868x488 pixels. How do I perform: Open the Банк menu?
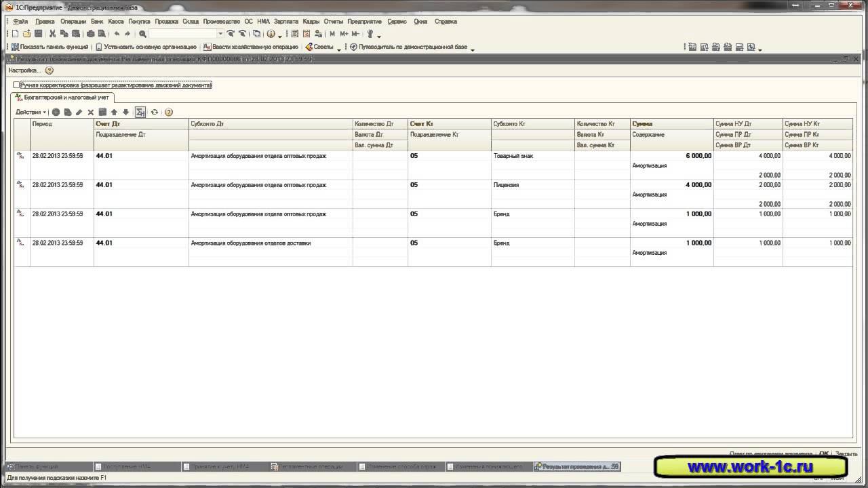pyautogui.click(x=97, y=22)
